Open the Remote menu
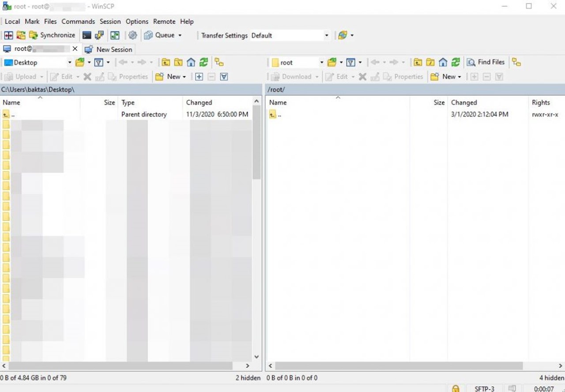The height and width of the screenshot is (392, 565). coord(164,21)
